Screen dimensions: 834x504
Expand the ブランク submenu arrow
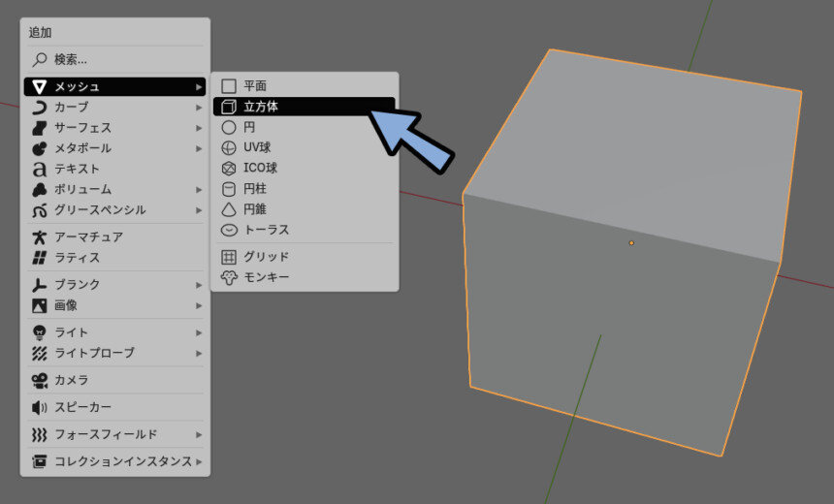[199, 285]
